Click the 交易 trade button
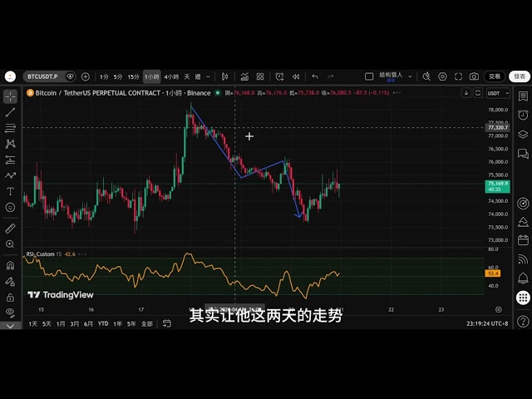 [x=495, y=76]
